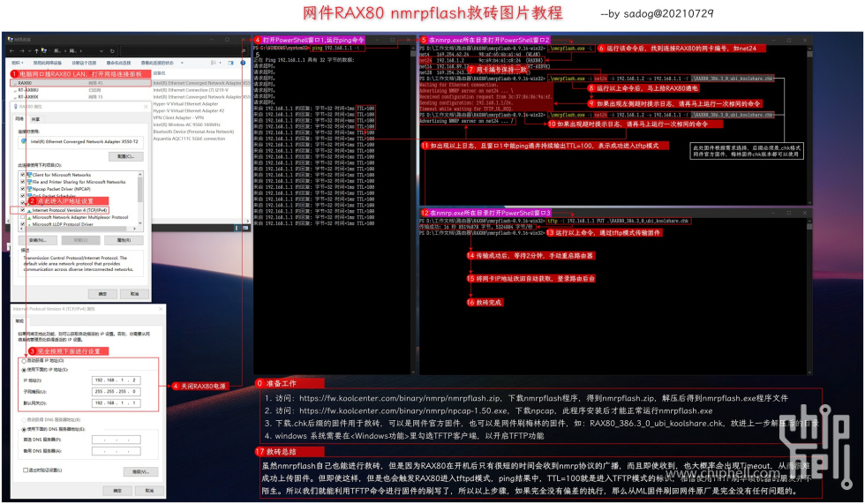Screen dimensions: 865x504
Task: Click the preferred DNS server field
Action: coord(117,440)
